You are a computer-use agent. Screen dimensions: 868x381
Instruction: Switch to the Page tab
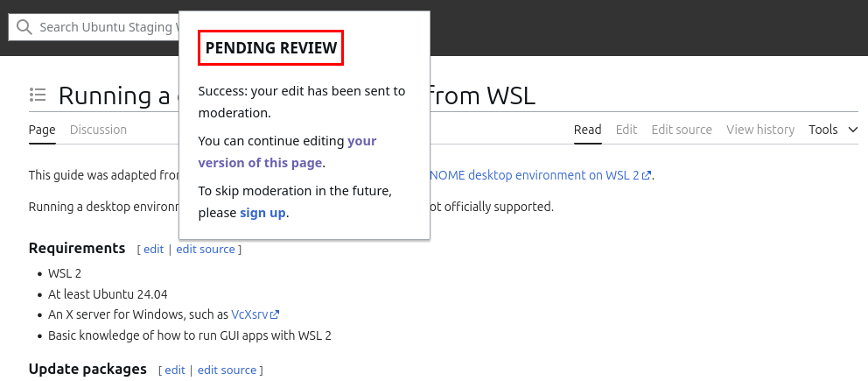coord(42,130)
